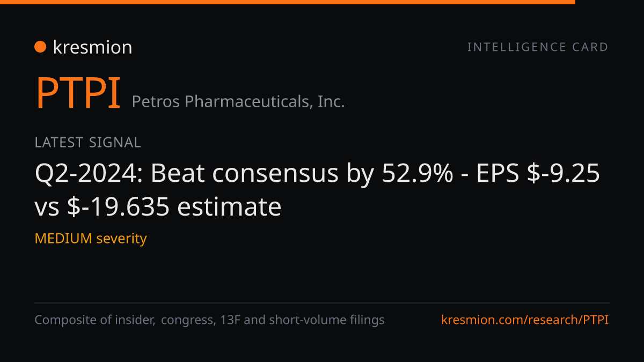This screenshot has width=644, height=362.
Task: Select the 52.9% beat figure
Action: click(417, 174)
